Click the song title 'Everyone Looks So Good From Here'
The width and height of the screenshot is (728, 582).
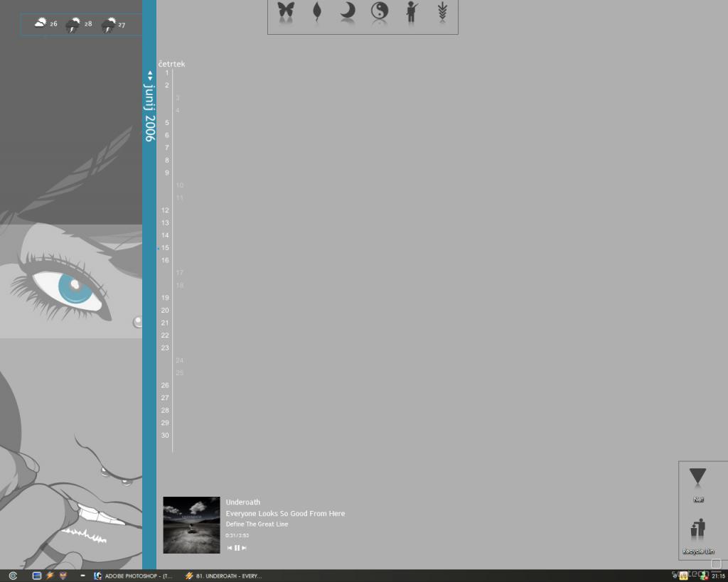(x=285, y=513)
